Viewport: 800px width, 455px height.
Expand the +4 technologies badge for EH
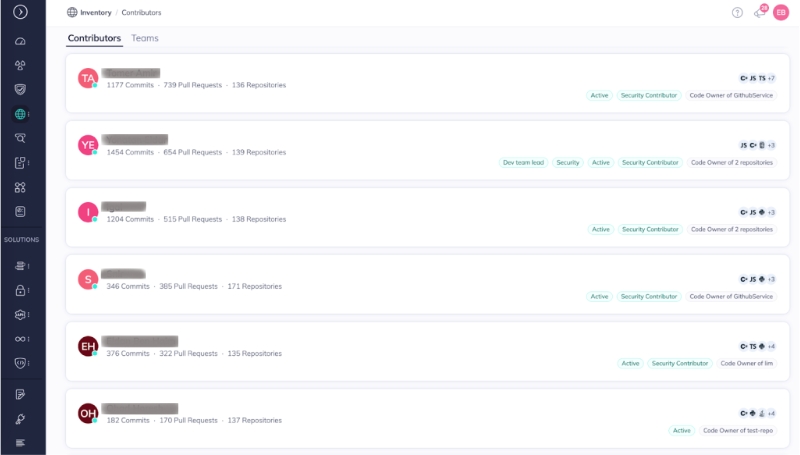771,346
